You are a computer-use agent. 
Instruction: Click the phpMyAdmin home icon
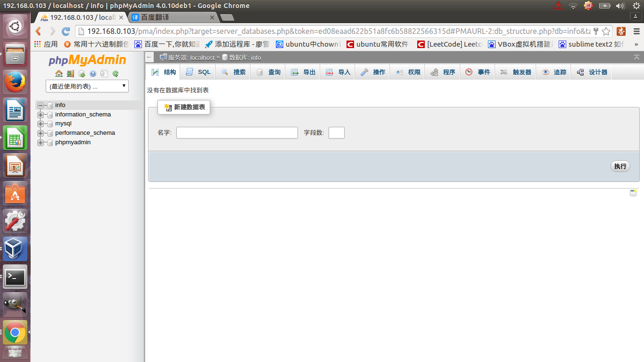coord(58,74)
